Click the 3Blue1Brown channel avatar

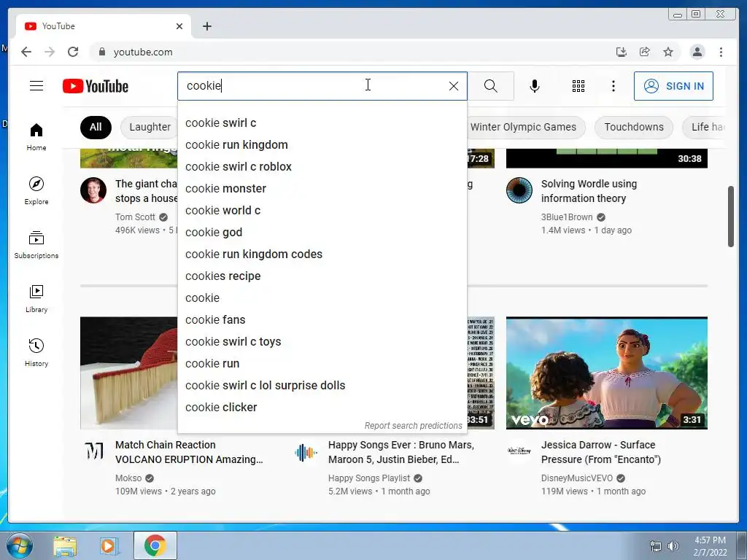pos(519,190)
